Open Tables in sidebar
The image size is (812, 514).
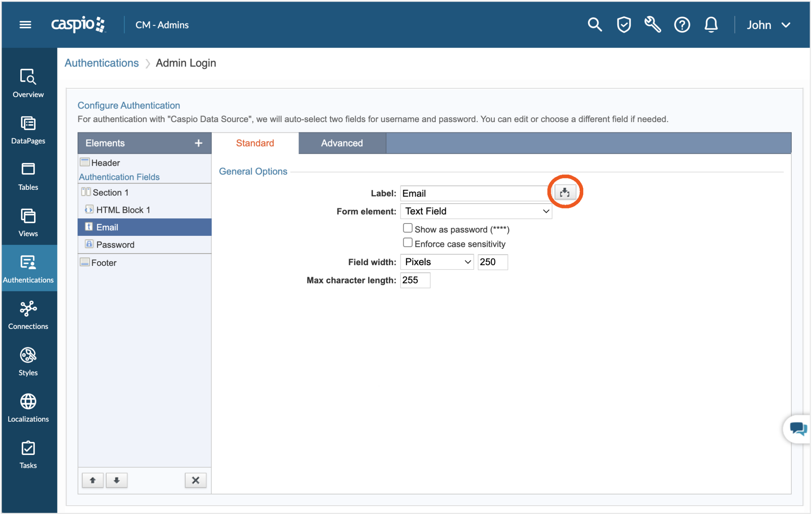tap(28, 176)
